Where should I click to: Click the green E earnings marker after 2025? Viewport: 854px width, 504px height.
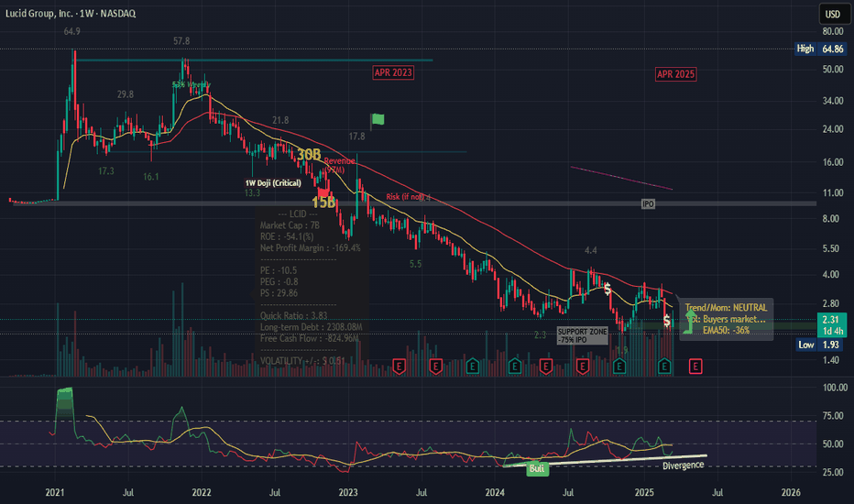[x=664, y=367]
